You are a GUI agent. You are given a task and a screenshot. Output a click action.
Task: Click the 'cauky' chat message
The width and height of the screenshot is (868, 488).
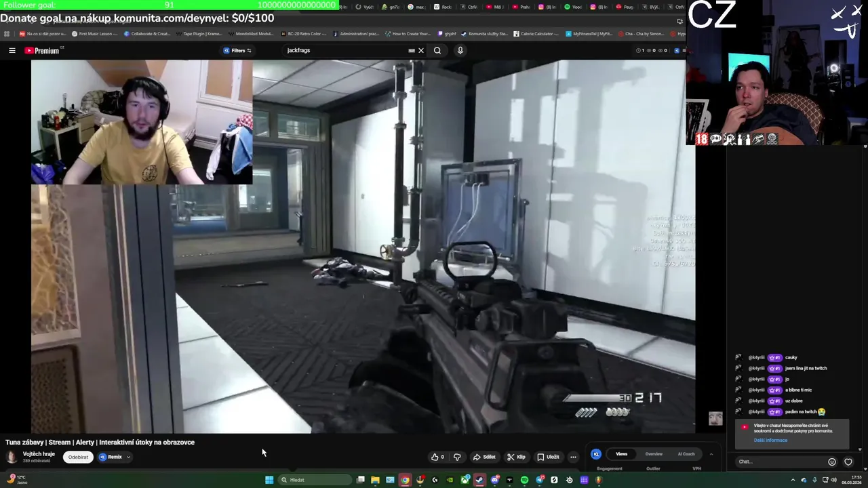click(x=791, y=357)
